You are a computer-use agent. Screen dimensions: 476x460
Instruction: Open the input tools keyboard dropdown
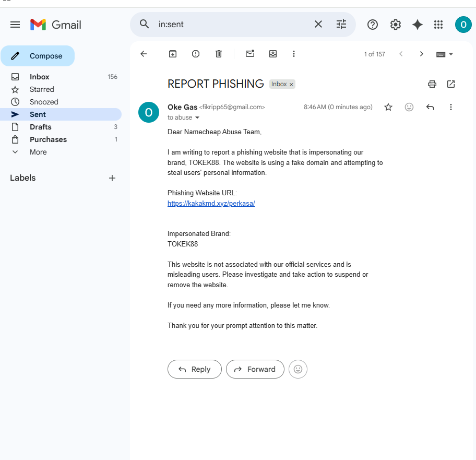point(445,54)
